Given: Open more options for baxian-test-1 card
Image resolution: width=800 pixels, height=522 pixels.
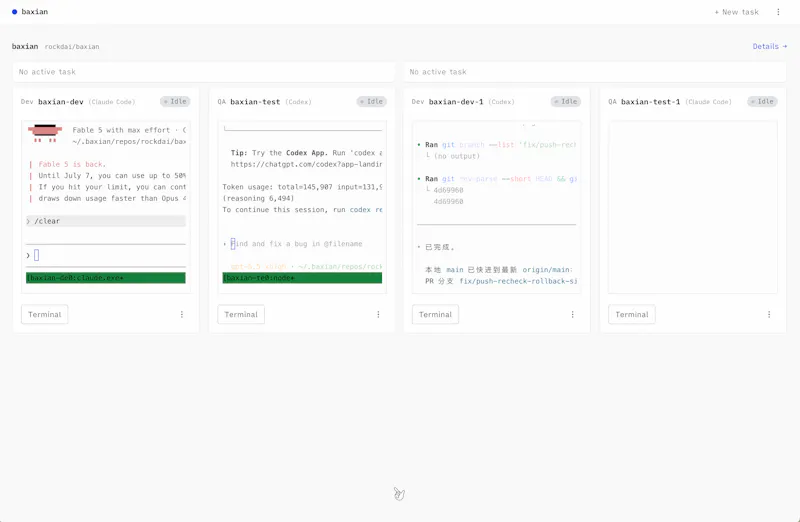Looking at the screenshot, I should coord(769,314).
